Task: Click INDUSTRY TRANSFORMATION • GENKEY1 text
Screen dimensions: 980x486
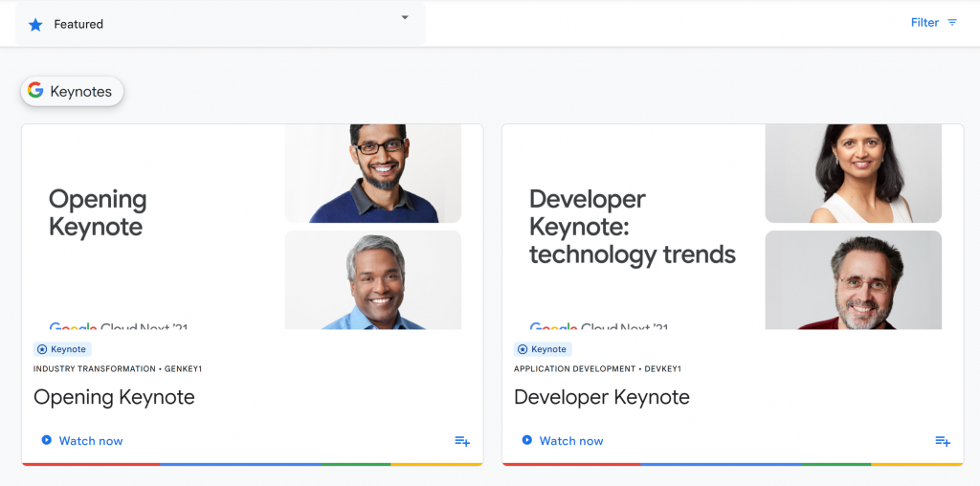Action: [x=118, y=369]
